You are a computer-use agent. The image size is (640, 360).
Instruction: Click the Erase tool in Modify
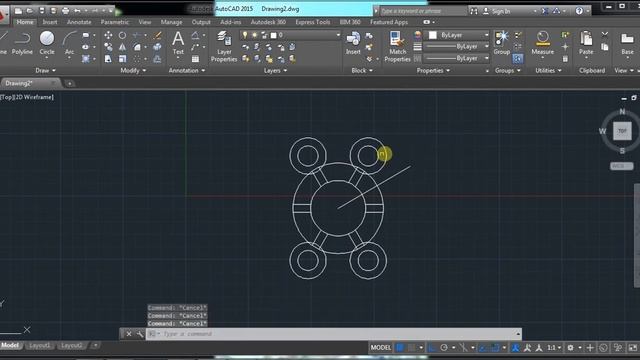(158, 36)
